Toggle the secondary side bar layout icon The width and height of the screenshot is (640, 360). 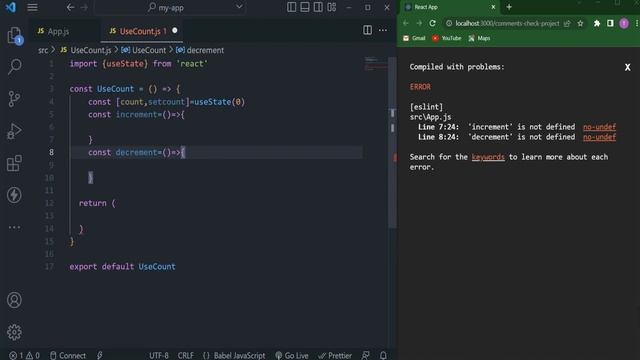(x=318, y=7)
